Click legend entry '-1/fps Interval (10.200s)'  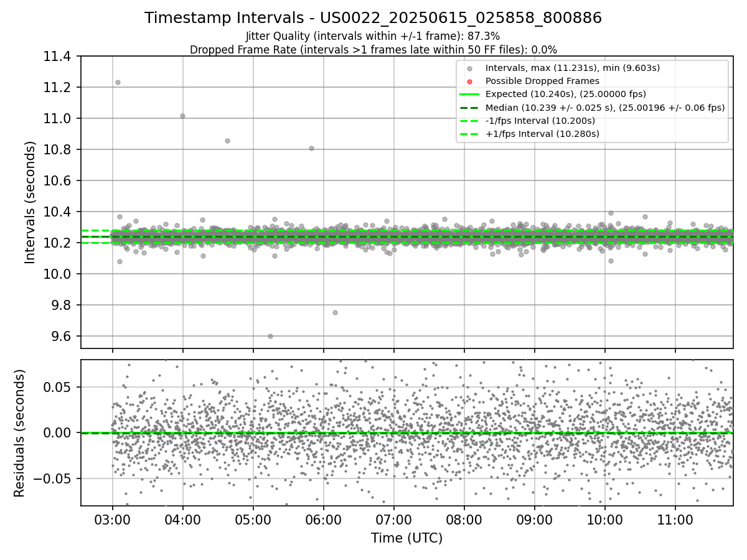[540, 120]
